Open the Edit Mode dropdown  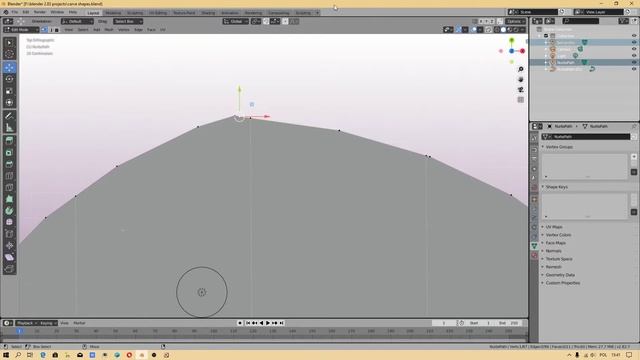coord(21,30)
